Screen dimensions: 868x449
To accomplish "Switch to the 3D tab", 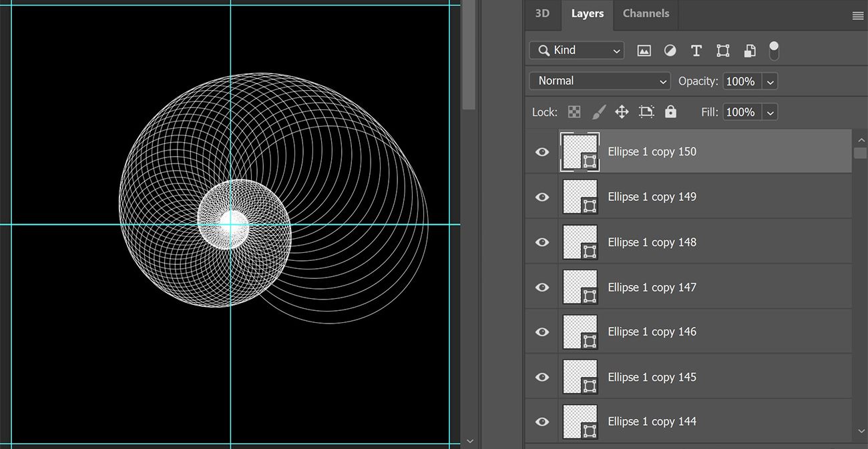I will tap(542, 13).
